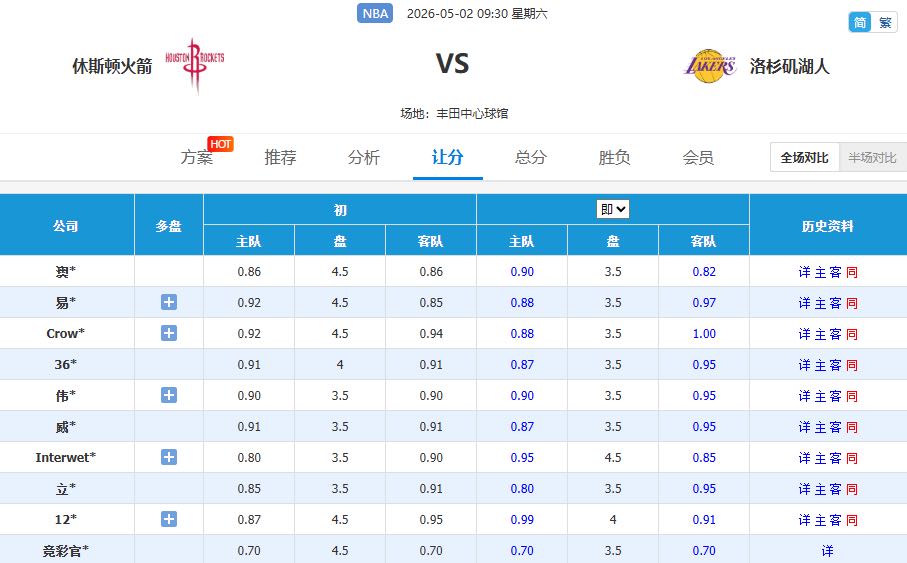Click live home odds 0.80 in 立* row

tap(522, 488)
